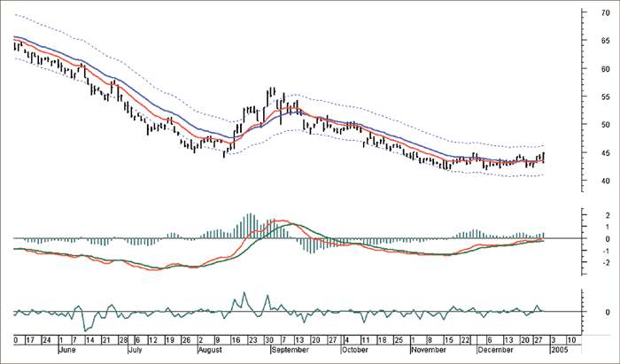Image resolution: width=620 pixels, height=364 pixels.
Task: Click the 40 price axis label
Action: [x=605, y=181]
